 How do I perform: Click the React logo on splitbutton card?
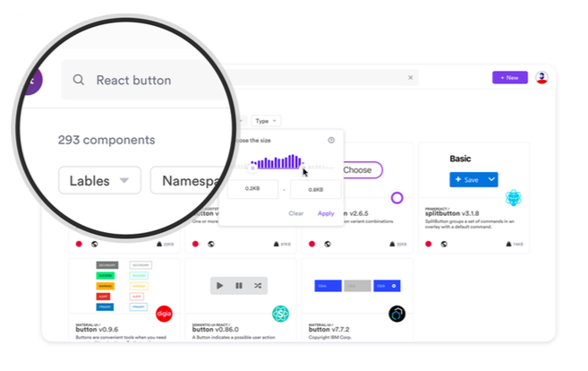513,198
